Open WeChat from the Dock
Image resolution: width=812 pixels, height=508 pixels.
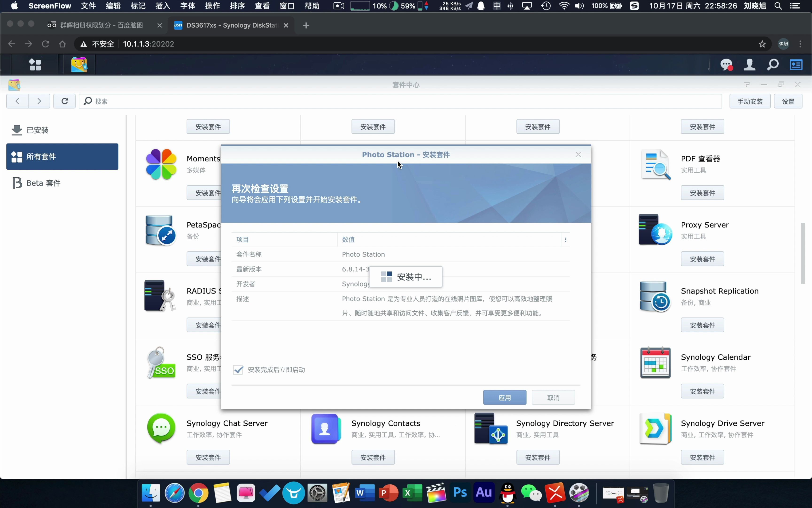[531, 493]
